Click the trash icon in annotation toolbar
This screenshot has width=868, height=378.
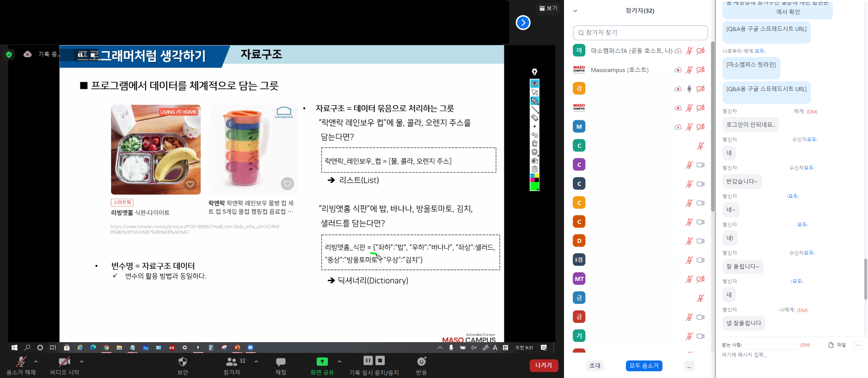pos(535,143)
